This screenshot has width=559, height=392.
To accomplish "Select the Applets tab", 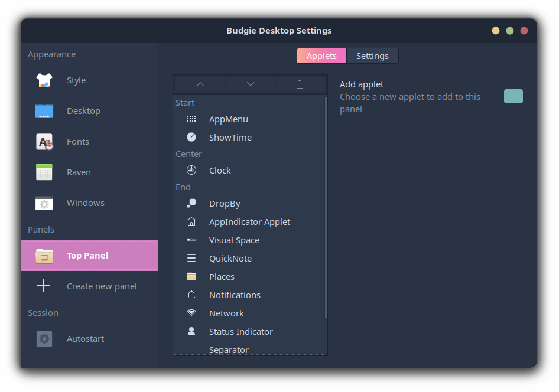I will tap(321, 56).
